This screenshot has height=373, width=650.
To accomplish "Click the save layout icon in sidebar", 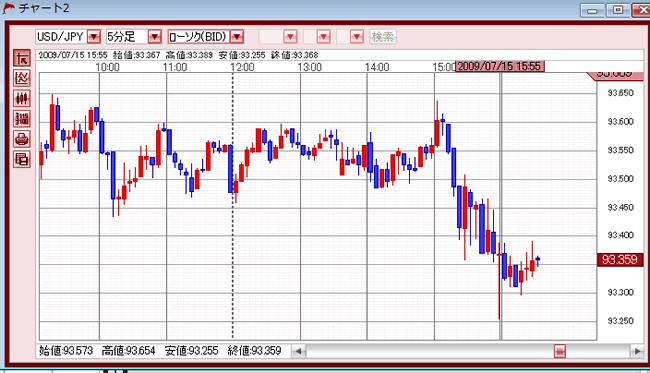I will pyautogui.click(x=22, y=159).
